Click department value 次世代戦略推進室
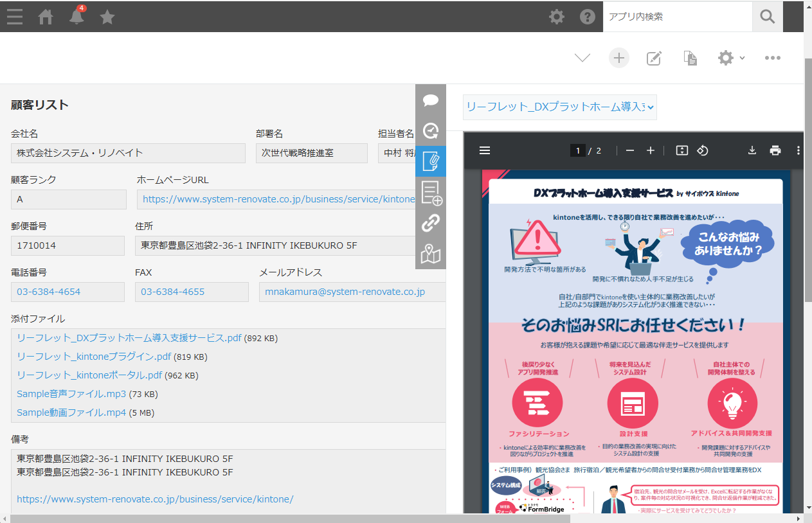This screenshot has width=812, height=523. (312, 153)
